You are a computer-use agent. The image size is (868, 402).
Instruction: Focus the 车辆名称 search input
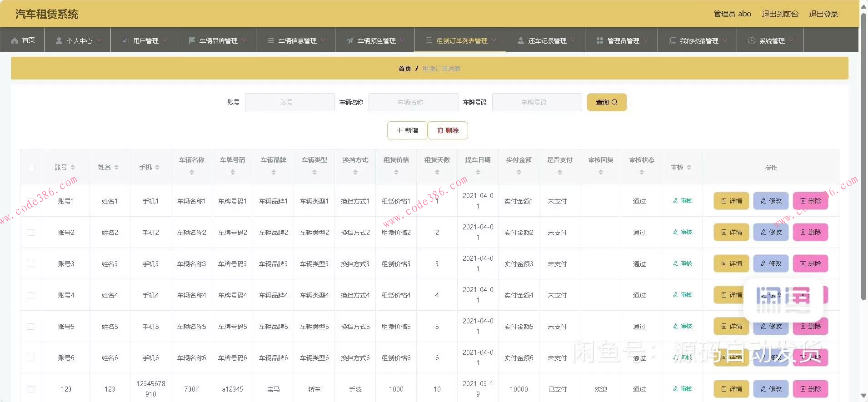pos(413,102)
